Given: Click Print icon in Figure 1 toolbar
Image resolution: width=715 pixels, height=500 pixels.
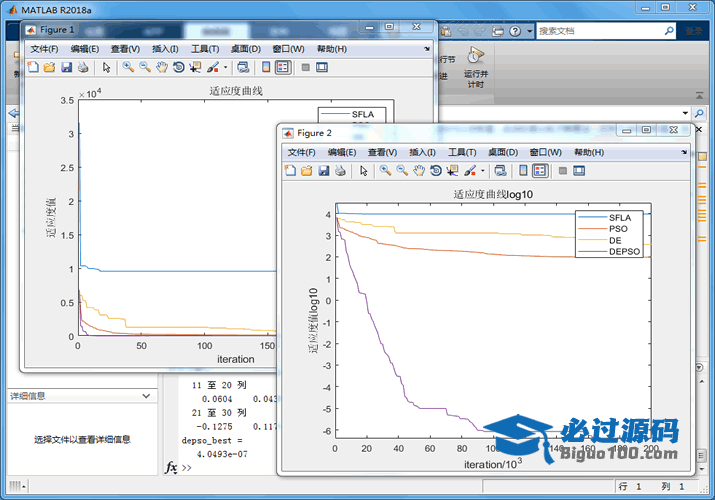Looking at the screenshot, I should click(x=83, y=67).
